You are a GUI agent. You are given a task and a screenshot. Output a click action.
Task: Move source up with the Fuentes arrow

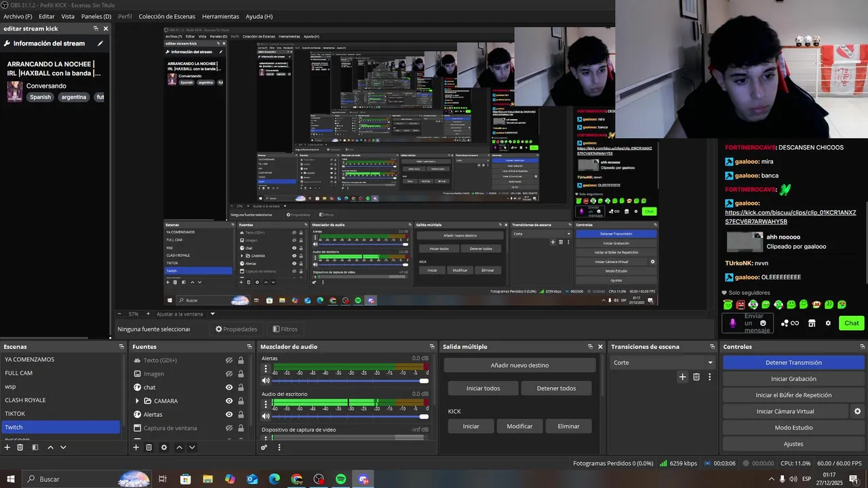[x=179, y=447]
